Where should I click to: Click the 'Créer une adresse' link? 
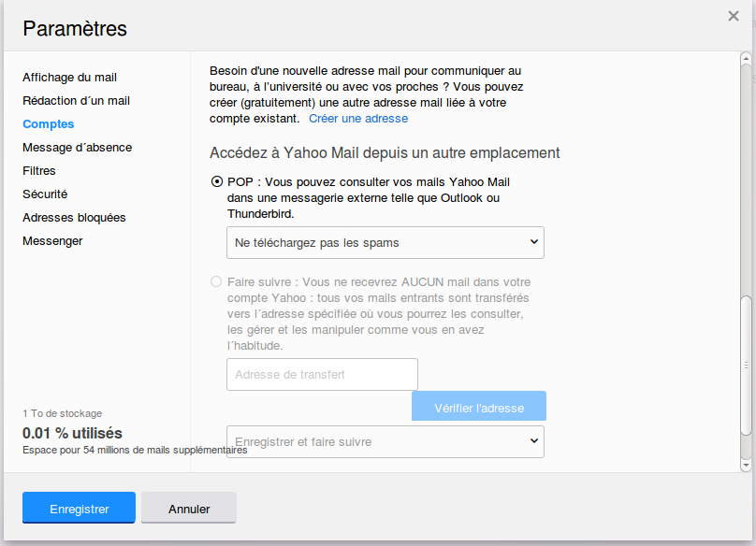point(358,119)
